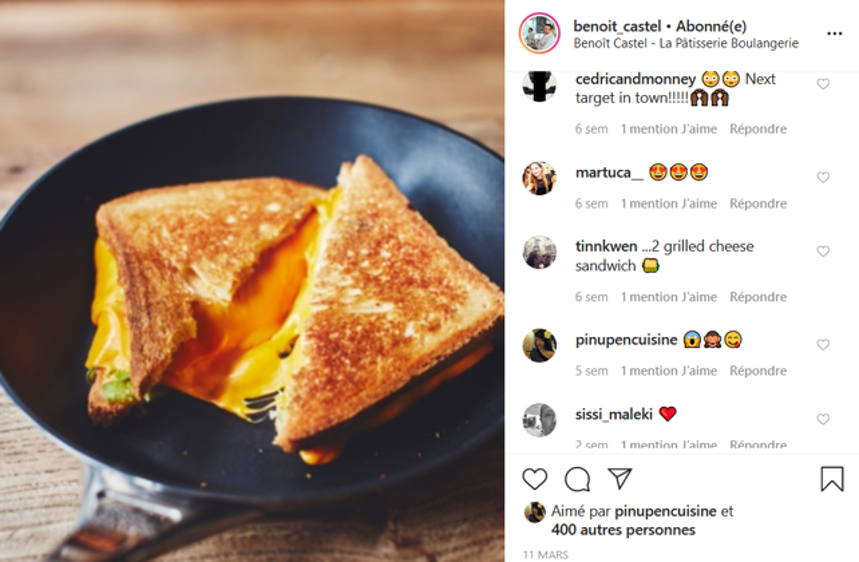Reply to tinnkwen's comment with Répondre
Viewport: 859px width, 562px height.
click(758, 297)
